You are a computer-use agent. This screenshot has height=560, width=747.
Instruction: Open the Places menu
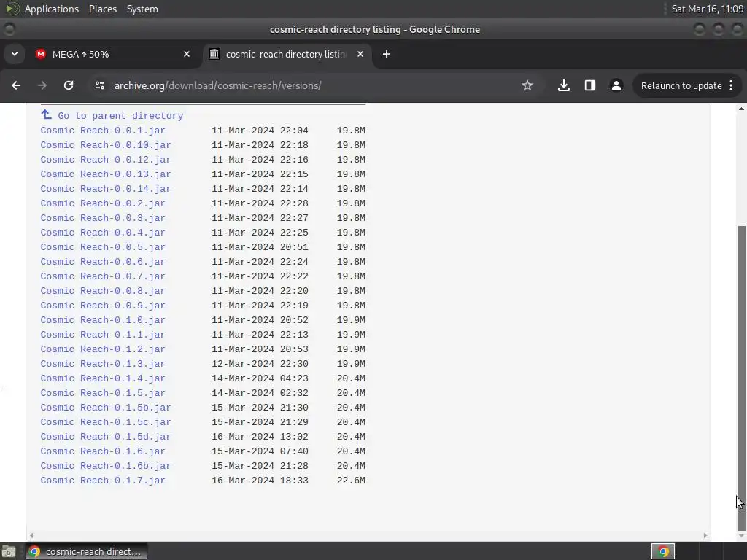click(x=103, y=9)
